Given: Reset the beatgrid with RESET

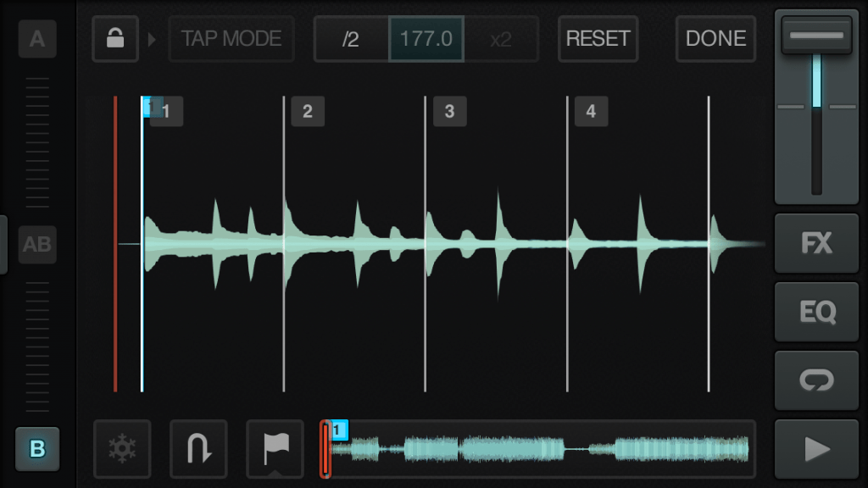Looking at the screenshot, I should [x=598, y=38].
